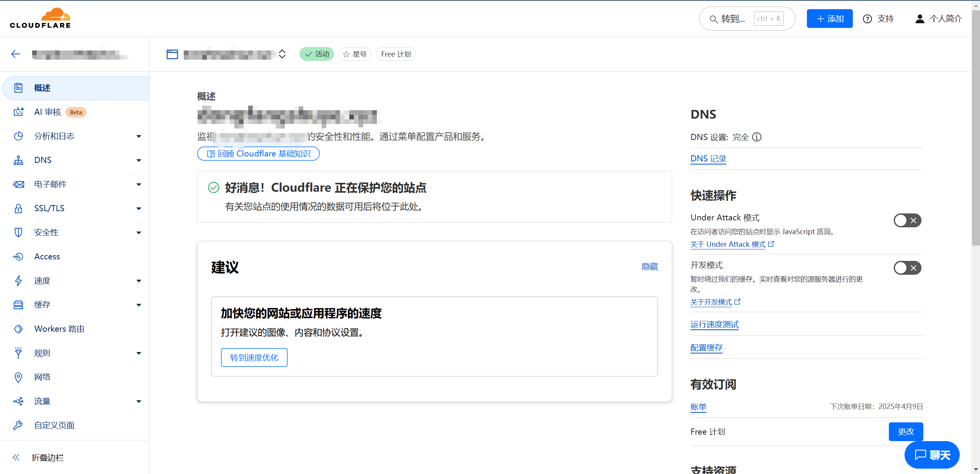Open 关于 Under Attack 模式 link

coord(732,244)
